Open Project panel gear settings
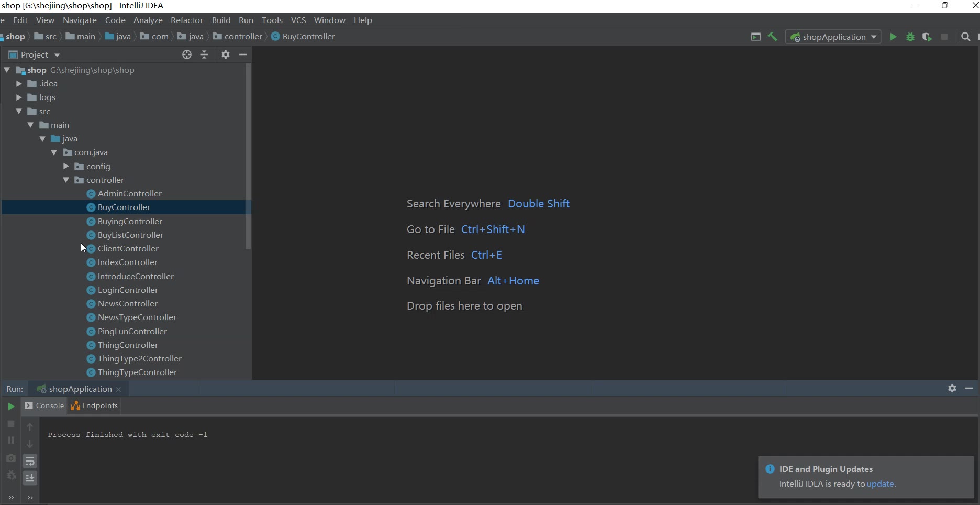Viewport: 980px width, 505px height. coord(226,54)
